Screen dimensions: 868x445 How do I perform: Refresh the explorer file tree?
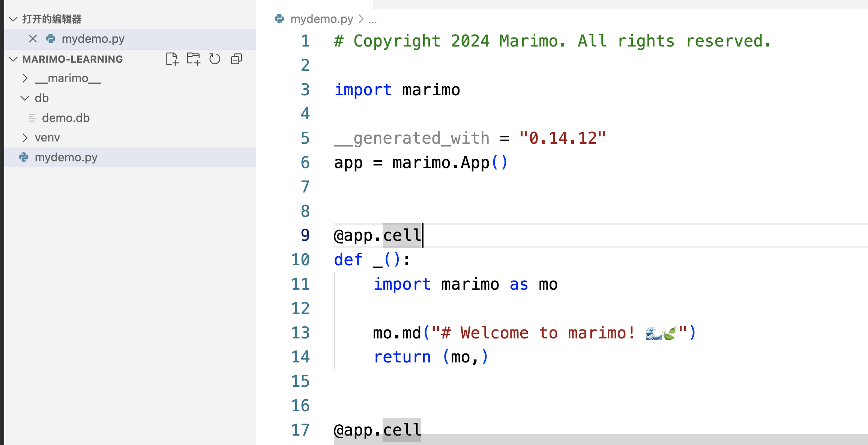[215, 59]
